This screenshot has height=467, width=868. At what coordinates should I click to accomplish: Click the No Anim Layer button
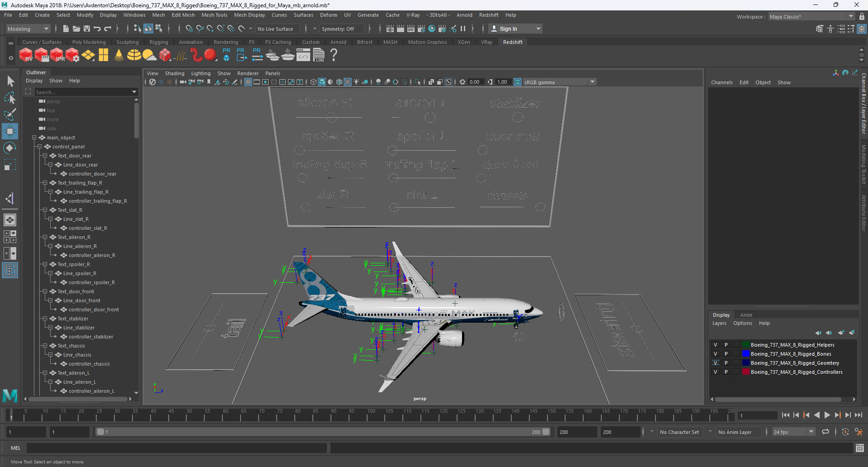click(738, 432)
